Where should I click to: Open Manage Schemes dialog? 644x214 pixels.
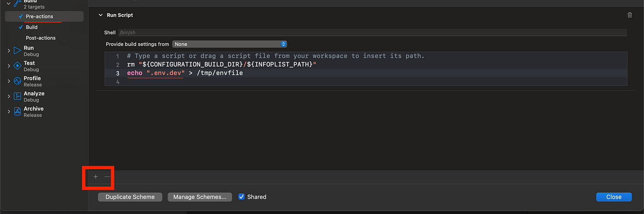(200, 197)
